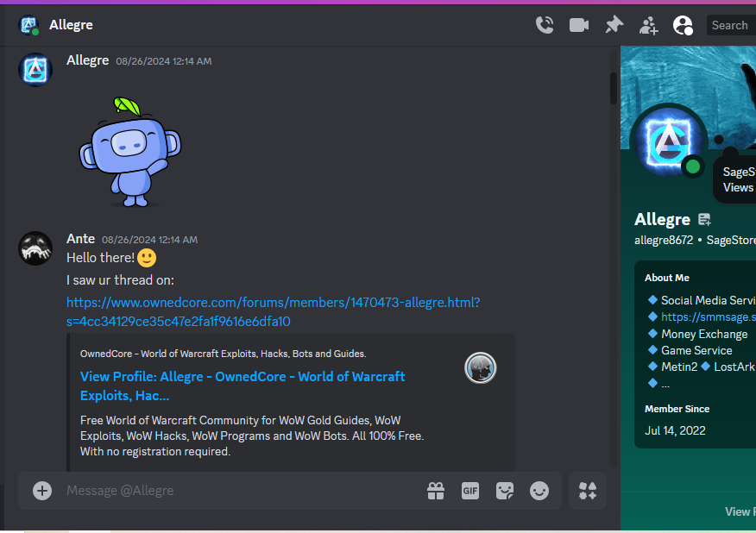Open the https://smmsage link in About Me

(709, 317)
